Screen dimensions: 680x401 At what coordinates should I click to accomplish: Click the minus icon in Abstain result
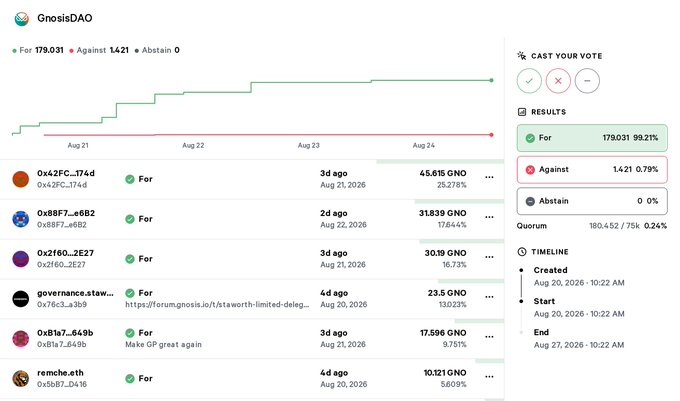(x=530, y=201)
